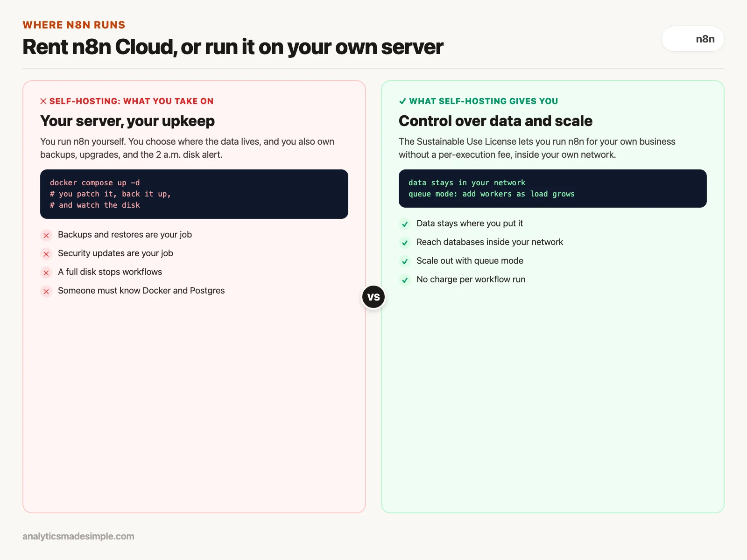Screen dimensions: 747x560
Task: Click the paragraph starting 'The Sustainable Use License'
Action: (537, 148)
